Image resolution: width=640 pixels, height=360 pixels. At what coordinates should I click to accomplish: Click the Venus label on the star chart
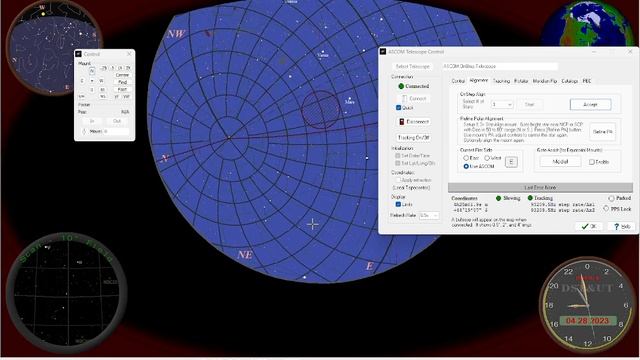coord(323,55)
